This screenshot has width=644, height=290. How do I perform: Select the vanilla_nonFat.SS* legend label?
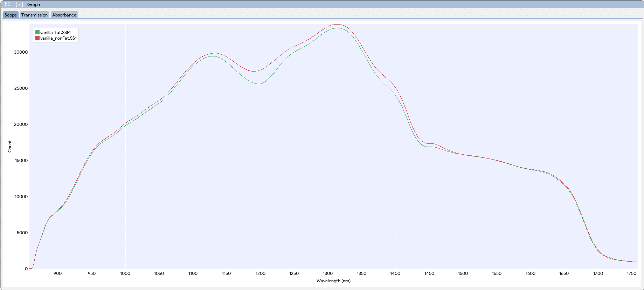tap(58, 38)
